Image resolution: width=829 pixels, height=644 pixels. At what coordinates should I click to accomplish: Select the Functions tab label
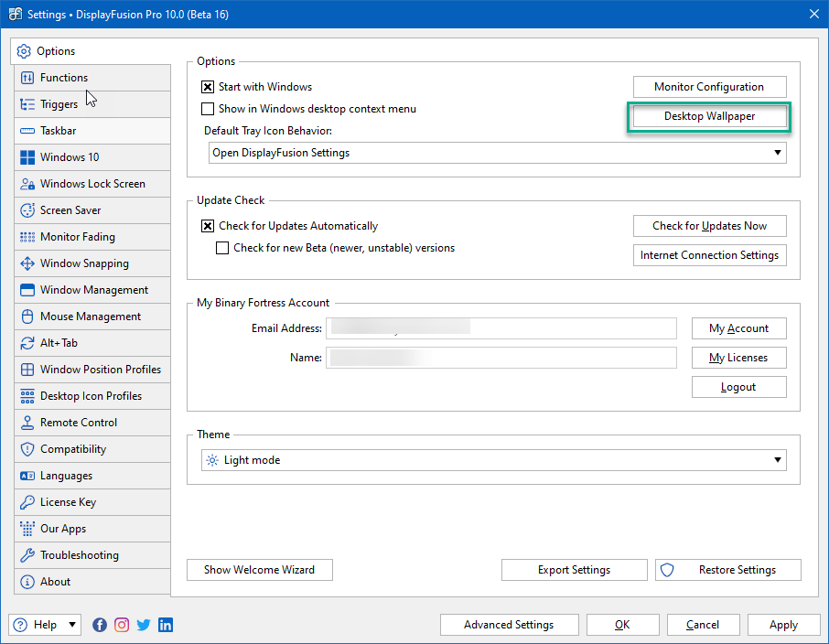click(64, 78)
